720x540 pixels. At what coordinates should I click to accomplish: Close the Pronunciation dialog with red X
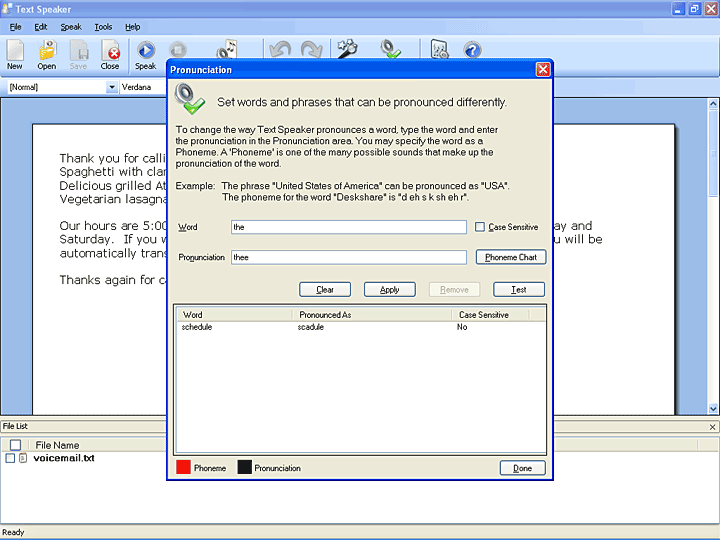click(x=543, y=70)
